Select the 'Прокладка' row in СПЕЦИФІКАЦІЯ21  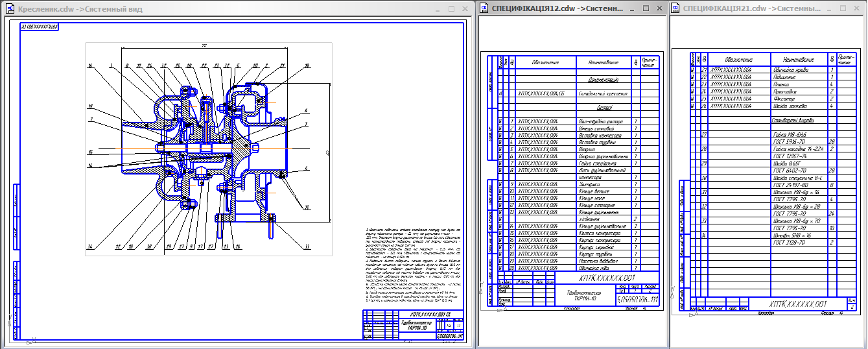pos(773,91)
